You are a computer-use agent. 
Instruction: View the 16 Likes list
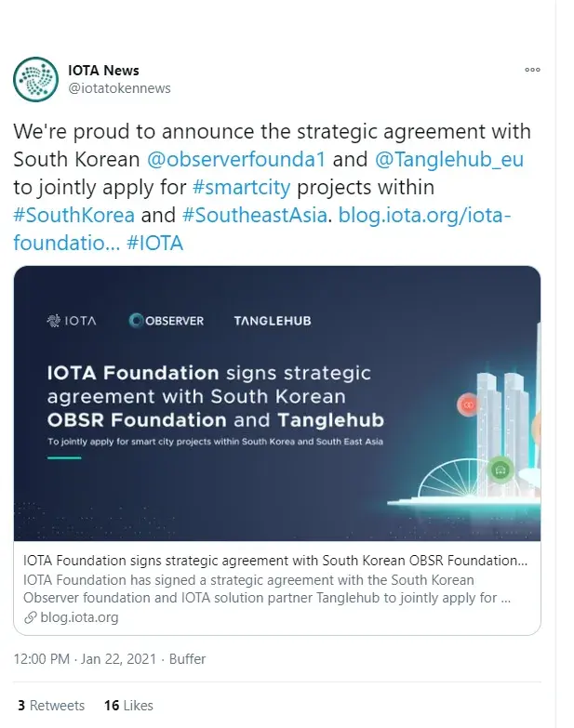point(128,706)
